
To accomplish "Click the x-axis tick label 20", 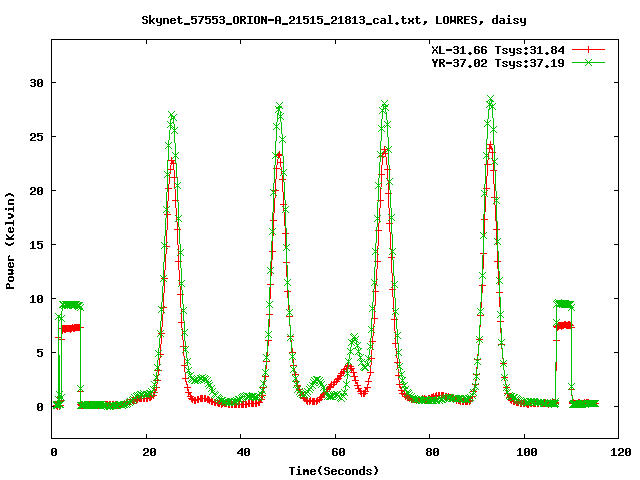I will pos(149,452).
